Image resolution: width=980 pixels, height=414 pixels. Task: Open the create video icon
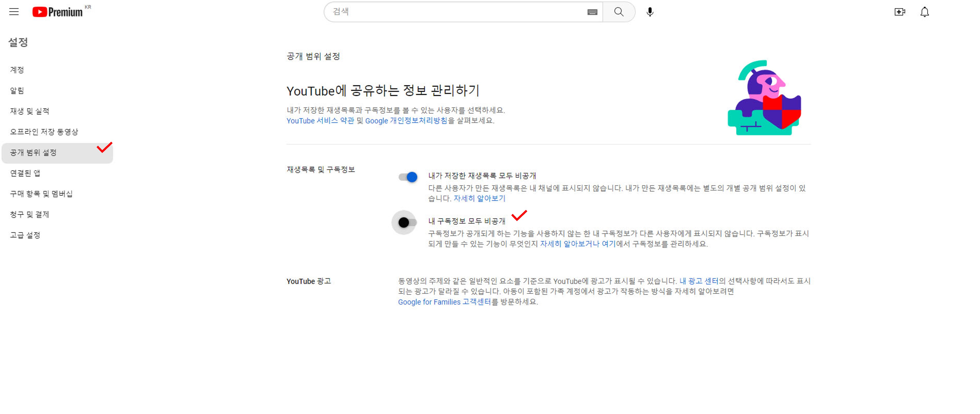[x=899, y=12]
